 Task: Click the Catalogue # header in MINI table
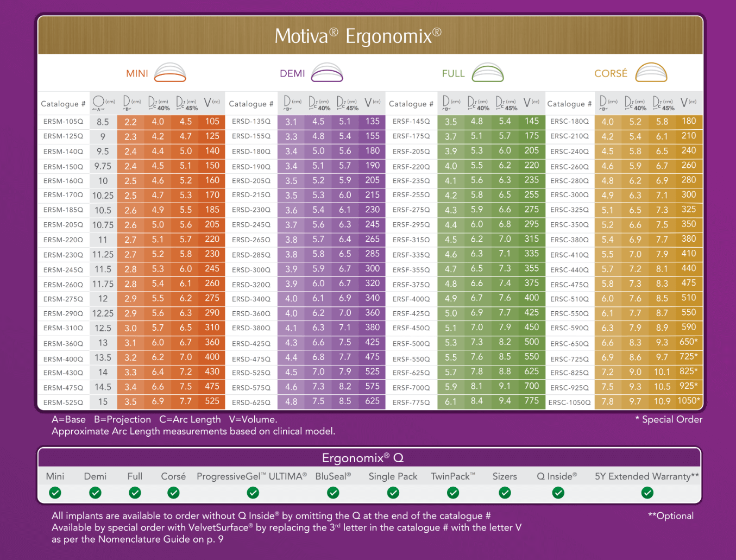(63, 104)
